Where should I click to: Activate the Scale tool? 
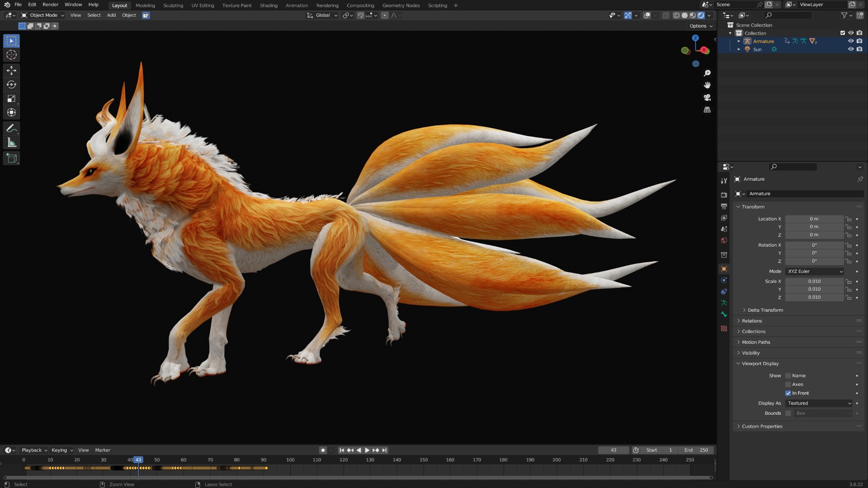[x=11, y=99]
